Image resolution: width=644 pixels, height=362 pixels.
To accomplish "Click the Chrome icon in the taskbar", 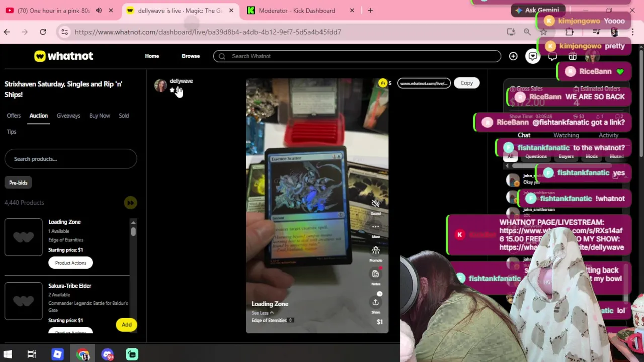I will (83, 354).
